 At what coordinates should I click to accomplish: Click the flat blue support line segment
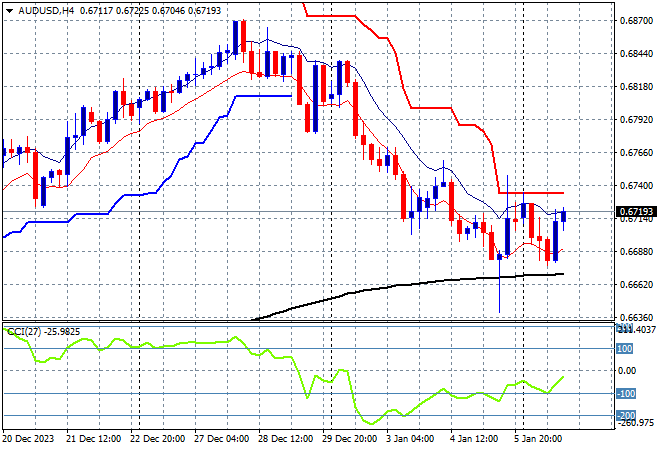(262, 96)
